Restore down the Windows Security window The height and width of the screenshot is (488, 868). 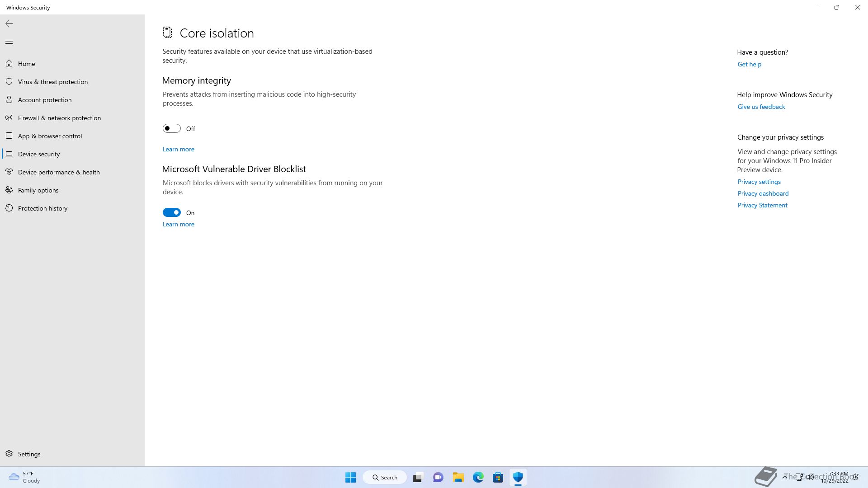[x=837, y=7]
